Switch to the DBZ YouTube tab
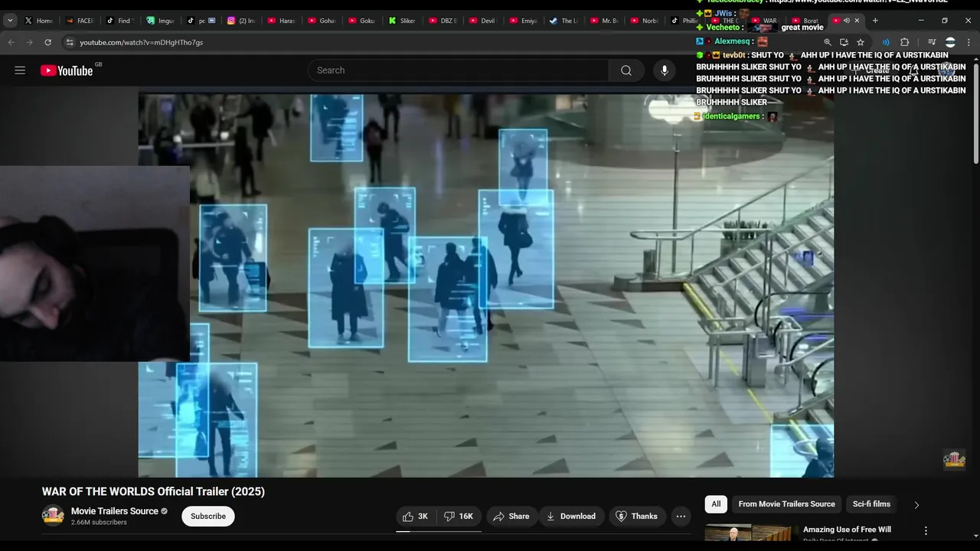This screenshot has height=551, width=980. coord(443,21)
